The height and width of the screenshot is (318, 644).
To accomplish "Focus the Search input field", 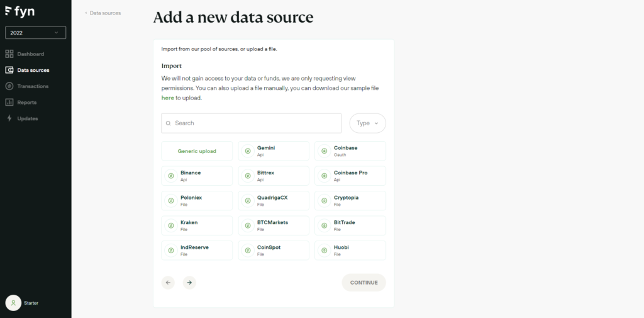I will pyautogui.click(x=251, y=123).
